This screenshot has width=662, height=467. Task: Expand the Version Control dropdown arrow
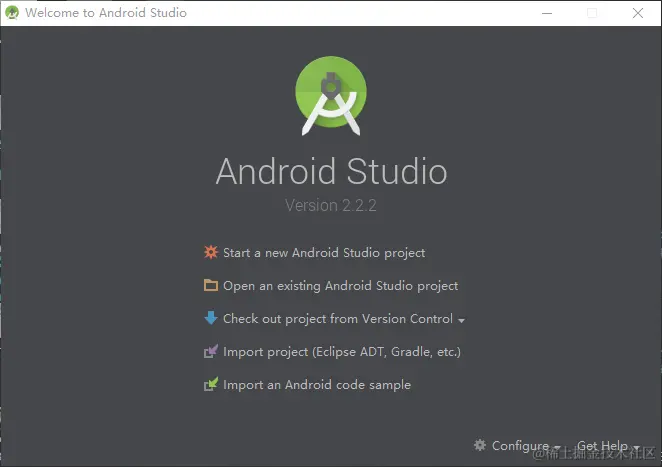[x=461, y=320]
